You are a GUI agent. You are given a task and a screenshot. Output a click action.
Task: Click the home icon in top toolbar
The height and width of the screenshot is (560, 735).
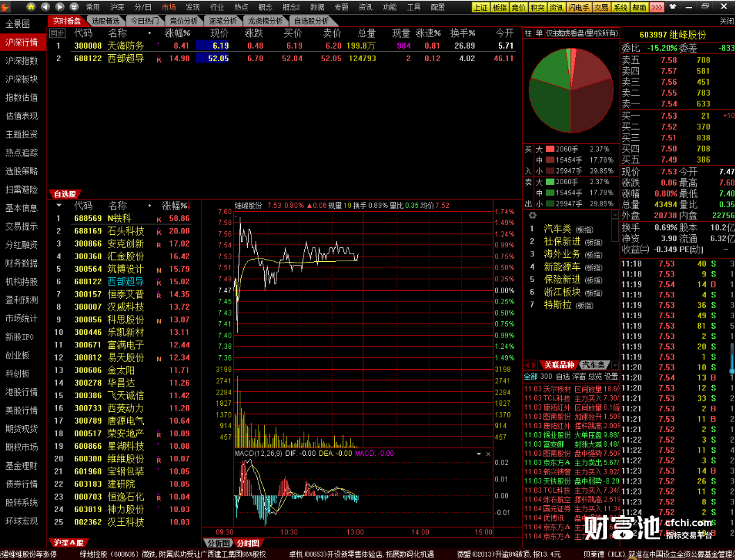point(31,6)
